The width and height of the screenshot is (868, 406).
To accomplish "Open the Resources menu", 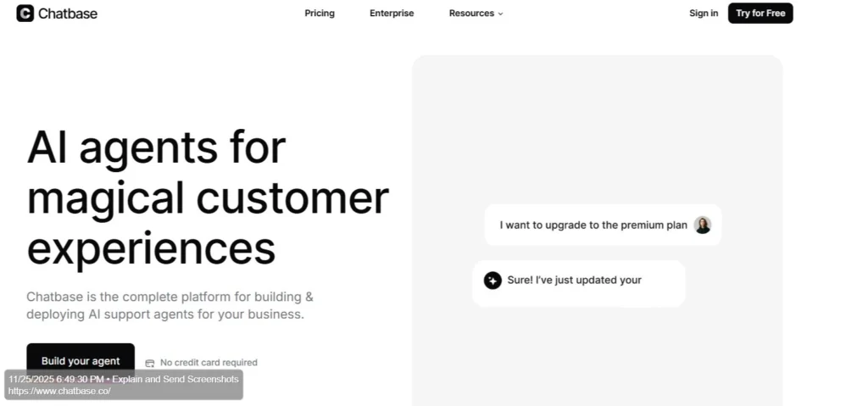I will coord(471,14).
